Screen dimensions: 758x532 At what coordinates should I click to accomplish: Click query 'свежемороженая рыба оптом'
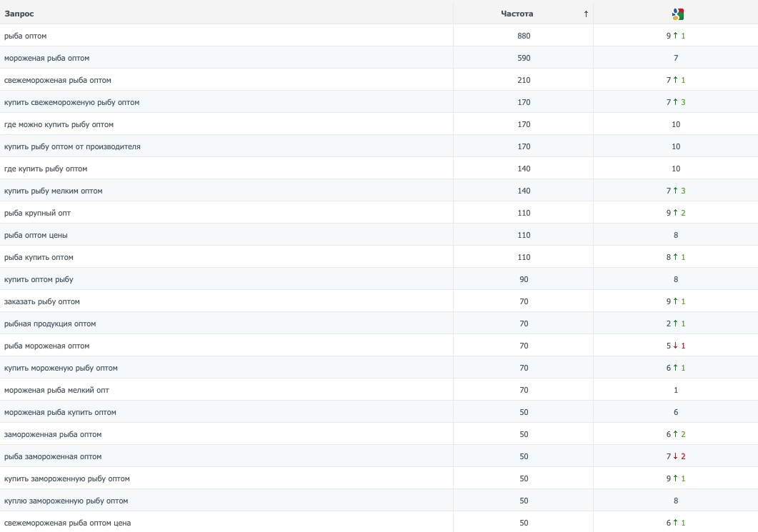coord(58,80)
